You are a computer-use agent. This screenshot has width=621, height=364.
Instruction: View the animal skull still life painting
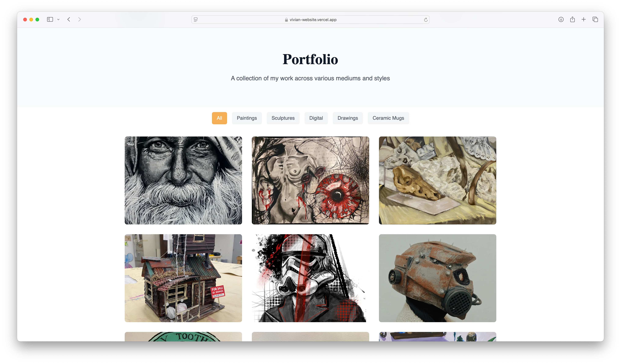(x=437, y=180)
